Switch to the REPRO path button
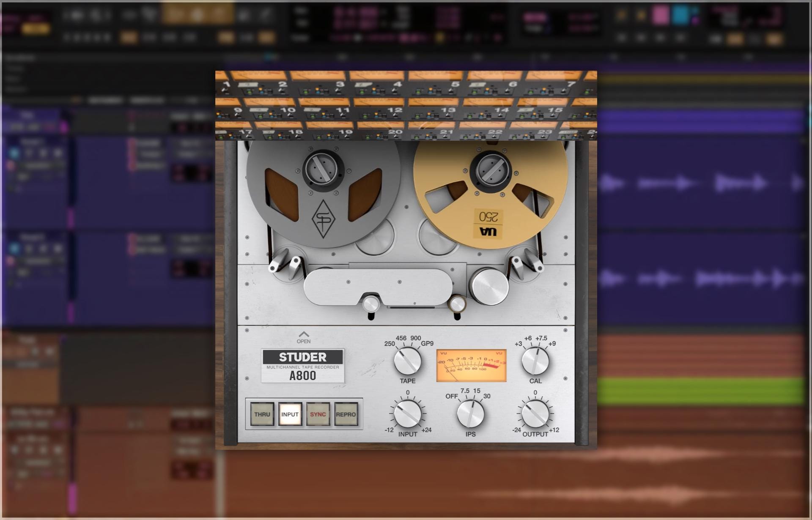Screen dimensions: 812x520 coord(346,414)
